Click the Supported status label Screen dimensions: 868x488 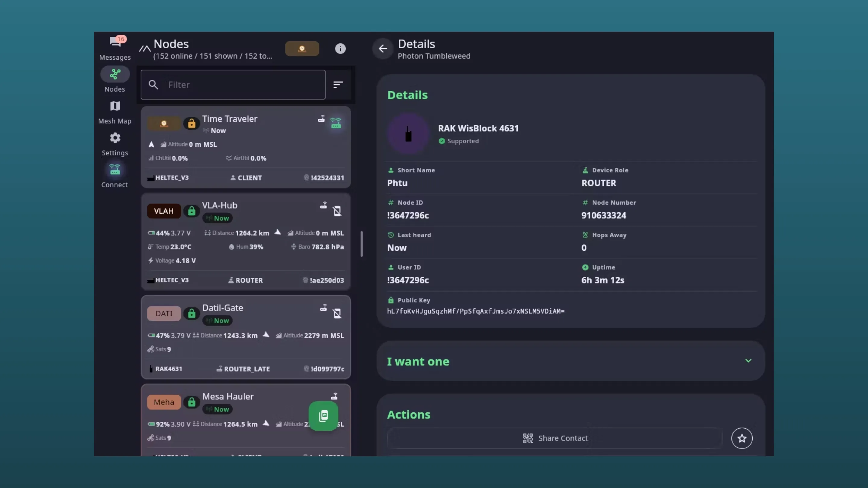(x=459, y=141)
